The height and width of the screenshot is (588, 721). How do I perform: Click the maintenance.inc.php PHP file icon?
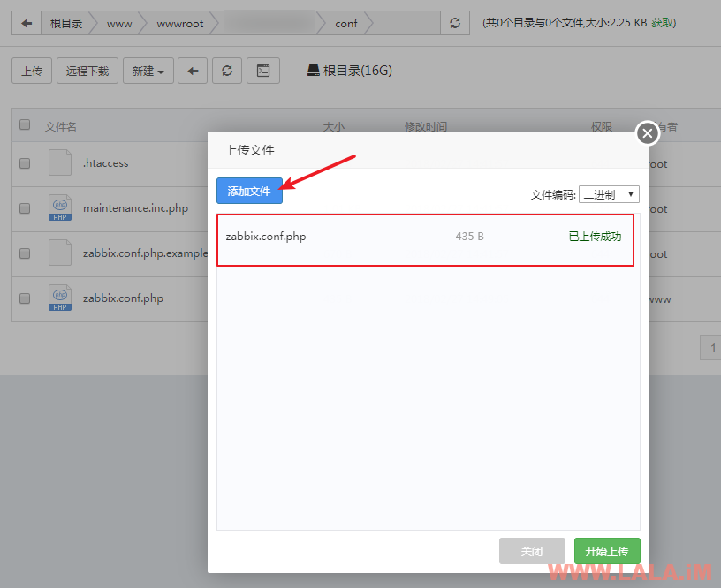pyautogui.click(x=60, y=208)
